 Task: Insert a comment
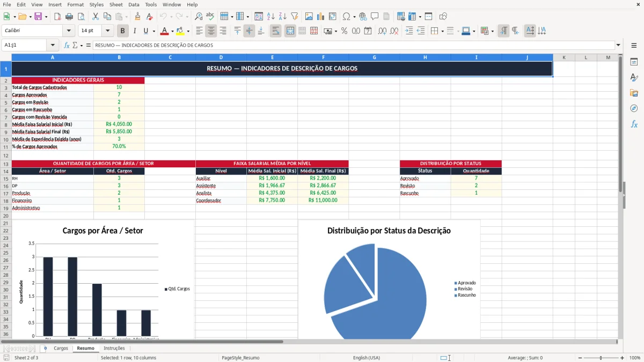click(x=375, y=17)
